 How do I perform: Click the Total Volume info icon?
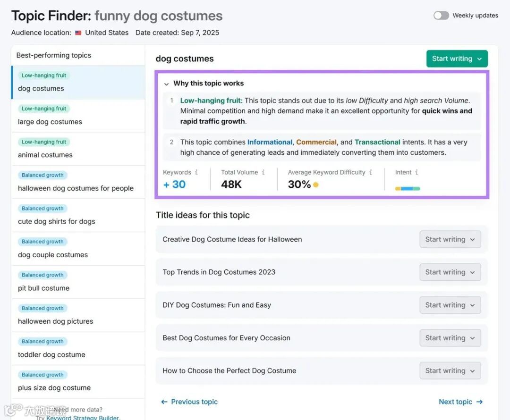tap(263, 172)
